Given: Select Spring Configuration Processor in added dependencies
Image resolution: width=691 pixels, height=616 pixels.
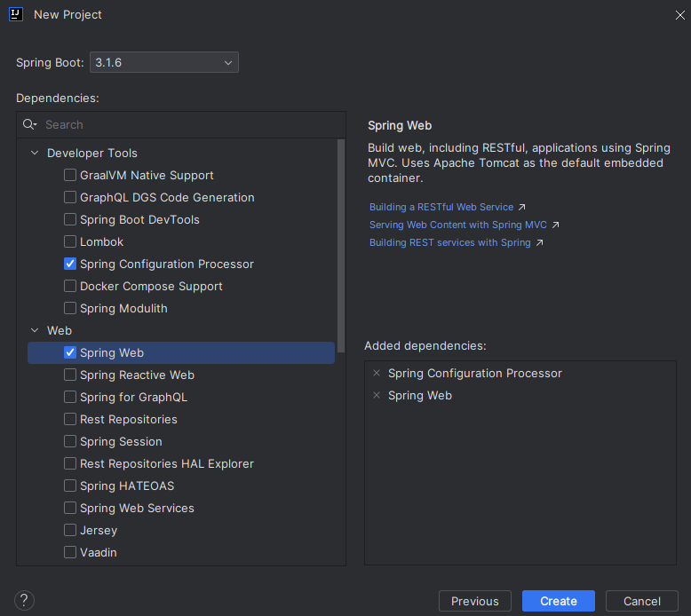Looking at the screenshot, I should 474,373.
